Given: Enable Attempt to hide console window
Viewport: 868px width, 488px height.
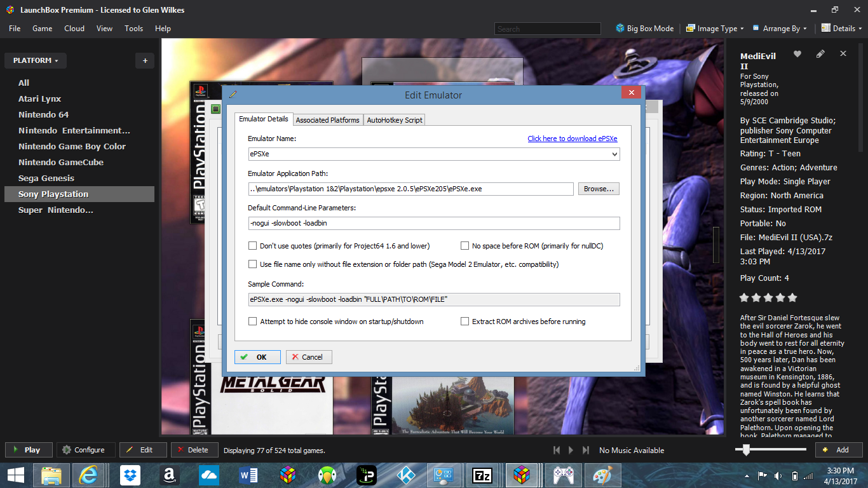Looking at the screenshot, I should click(253, 321).
